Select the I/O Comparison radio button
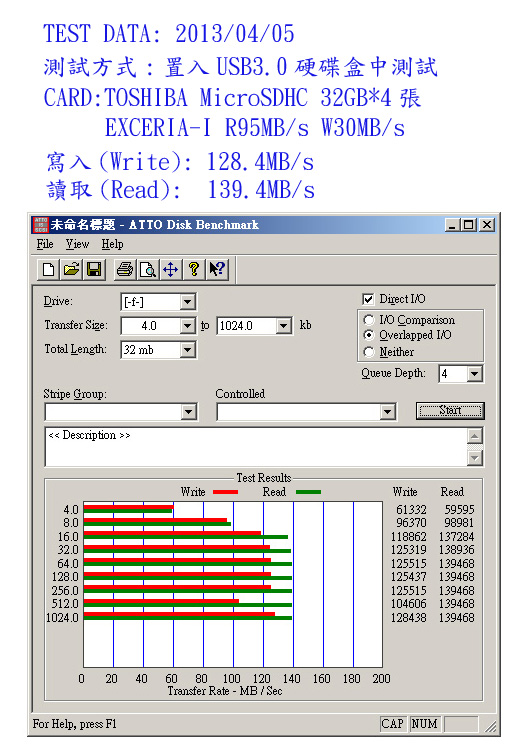Image resolution: width=518 pixels, height=749 pixels. click(x=368, y=320)
